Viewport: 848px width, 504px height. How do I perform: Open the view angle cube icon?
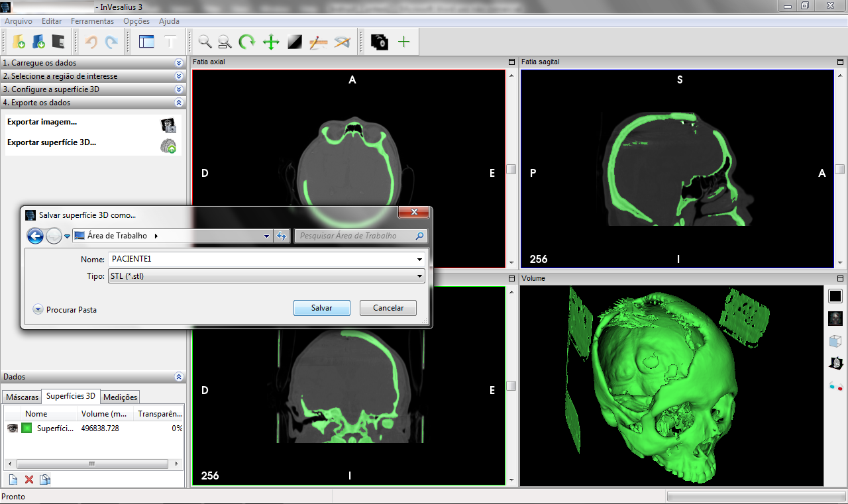tap(835, 341)
